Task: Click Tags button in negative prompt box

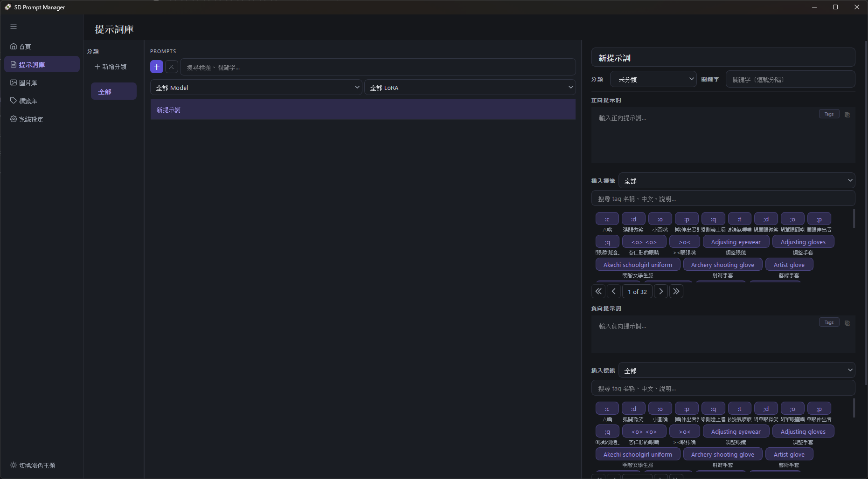Action: tap(829, 322)
